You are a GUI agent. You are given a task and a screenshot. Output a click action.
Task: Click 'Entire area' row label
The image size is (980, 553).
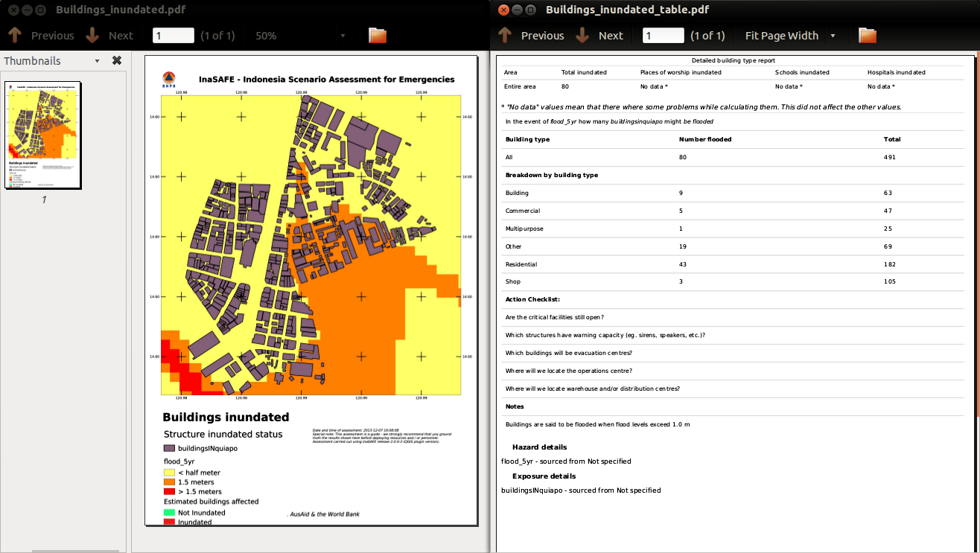coord(520,86)
